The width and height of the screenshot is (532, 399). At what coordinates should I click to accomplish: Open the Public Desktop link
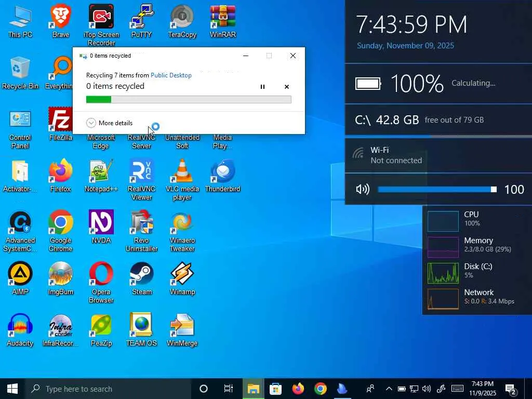coord(171,75)
